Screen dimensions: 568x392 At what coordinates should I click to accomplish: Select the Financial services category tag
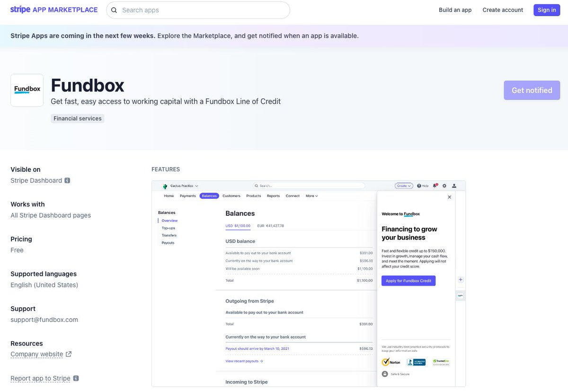pyautogui.click(x=78, y=118)
